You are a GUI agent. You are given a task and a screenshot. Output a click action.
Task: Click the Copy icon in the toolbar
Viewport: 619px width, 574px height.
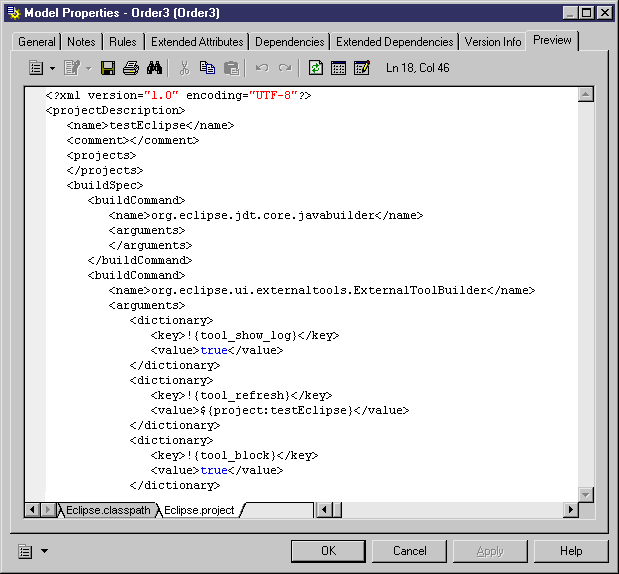point(207,68)
